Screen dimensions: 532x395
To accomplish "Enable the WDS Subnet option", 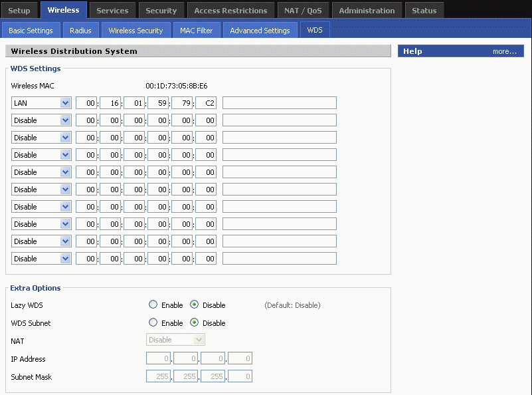I will point(153,323).
